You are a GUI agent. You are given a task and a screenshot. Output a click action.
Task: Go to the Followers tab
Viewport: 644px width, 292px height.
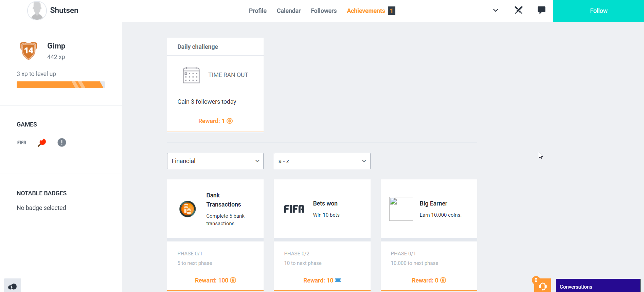(323, 11)
